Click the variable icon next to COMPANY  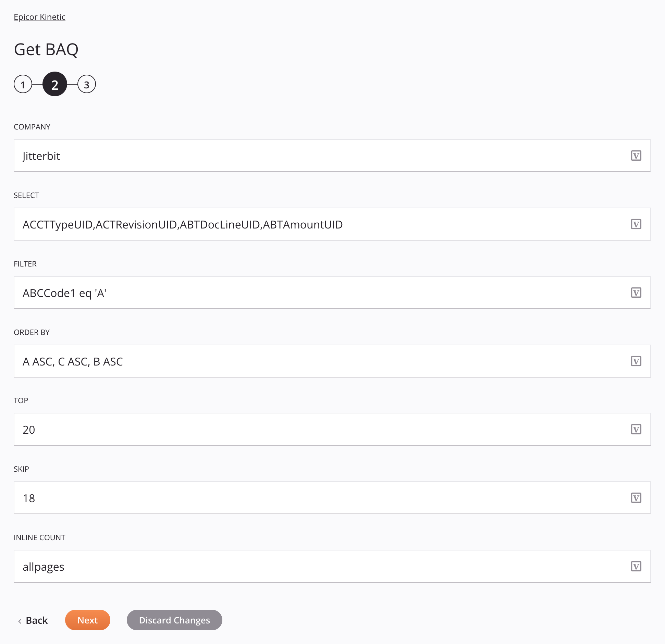pos(637,156)
